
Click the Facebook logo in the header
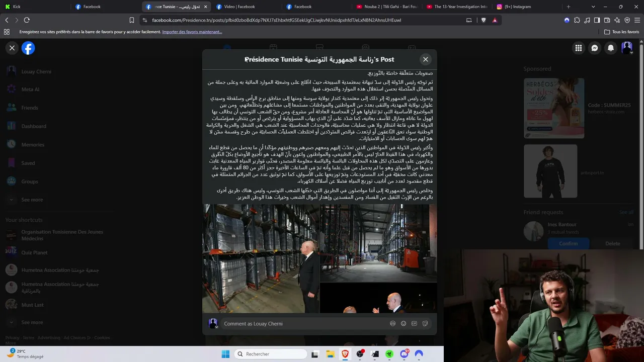[28, 48]
